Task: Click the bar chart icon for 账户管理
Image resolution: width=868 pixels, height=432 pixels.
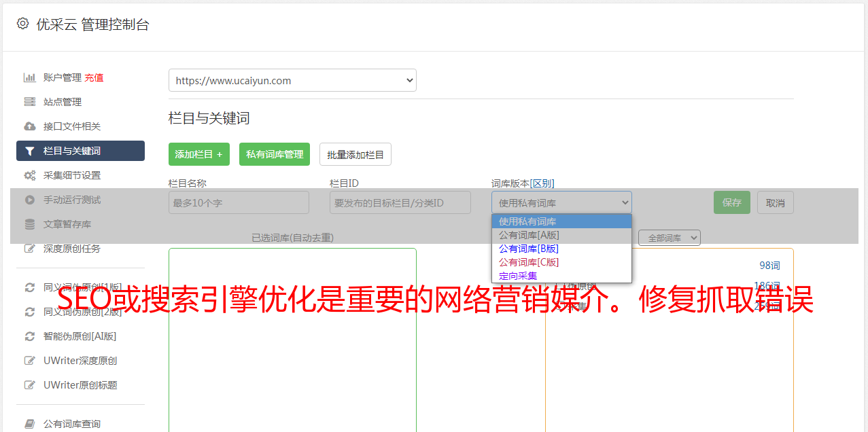Action: pyautogui.click(x=30, y=77)
